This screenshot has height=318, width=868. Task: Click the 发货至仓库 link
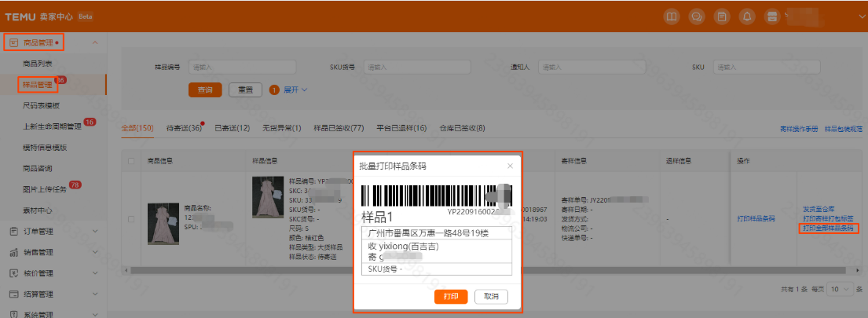(x=819, y=209)
